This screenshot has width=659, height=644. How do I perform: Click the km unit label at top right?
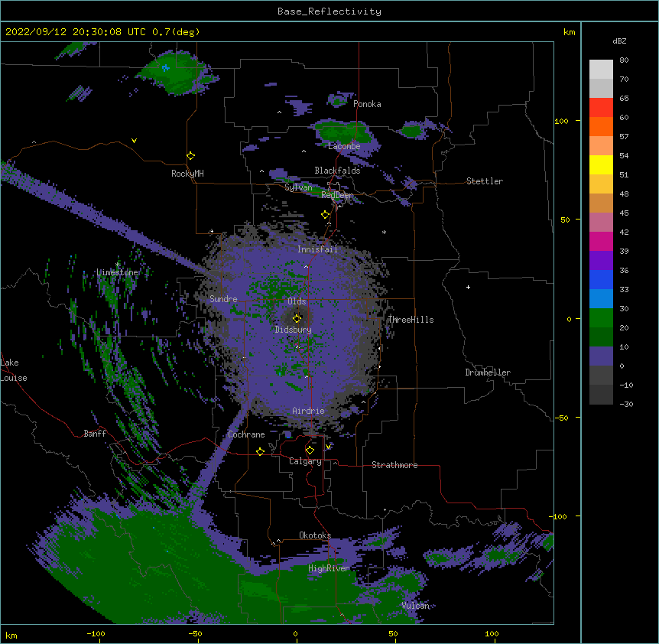pyautogui.click(x=569, y=32)
